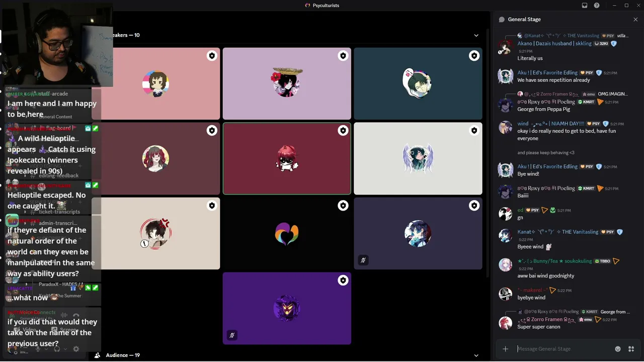Collapse the Speakers section chevron

pyautogui.click(x=476, y=35)
